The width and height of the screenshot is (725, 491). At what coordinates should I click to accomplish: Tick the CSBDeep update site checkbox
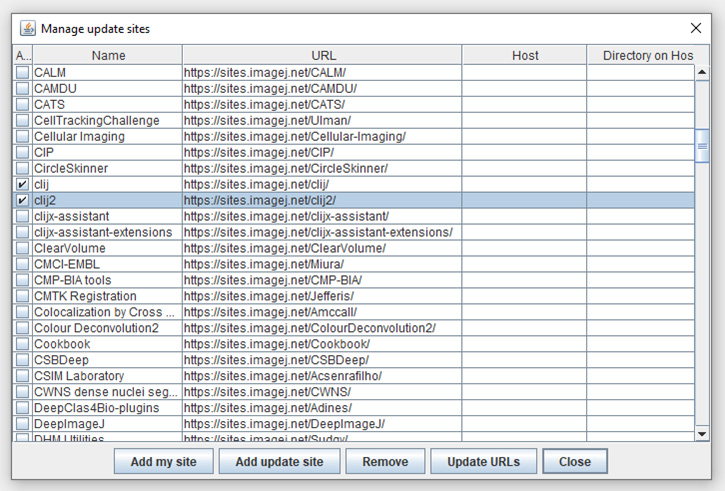(x=22, y=360)
